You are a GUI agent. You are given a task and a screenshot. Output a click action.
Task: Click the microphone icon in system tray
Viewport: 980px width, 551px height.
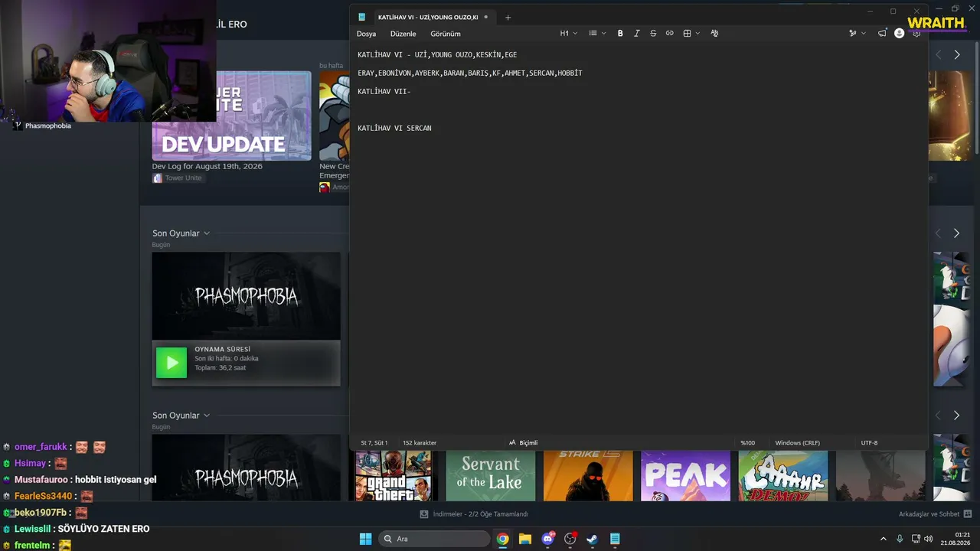point(900,539)
